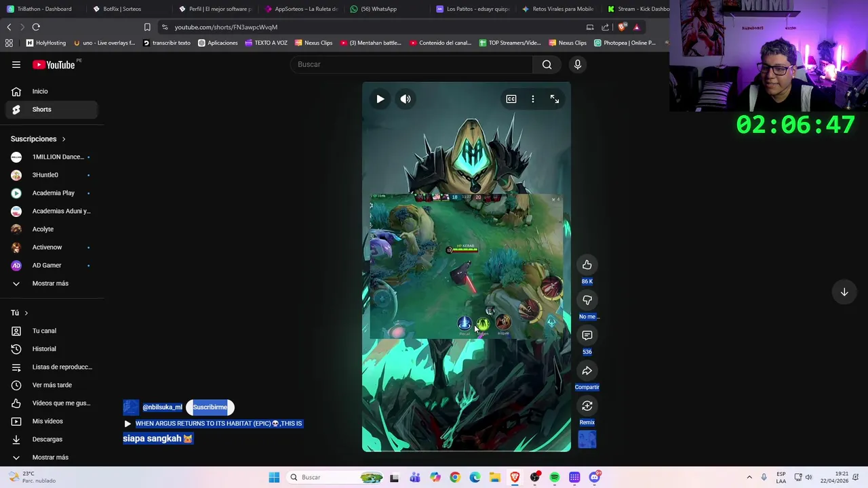Start voice search with the microphone
868x488 pixels.
578,64
